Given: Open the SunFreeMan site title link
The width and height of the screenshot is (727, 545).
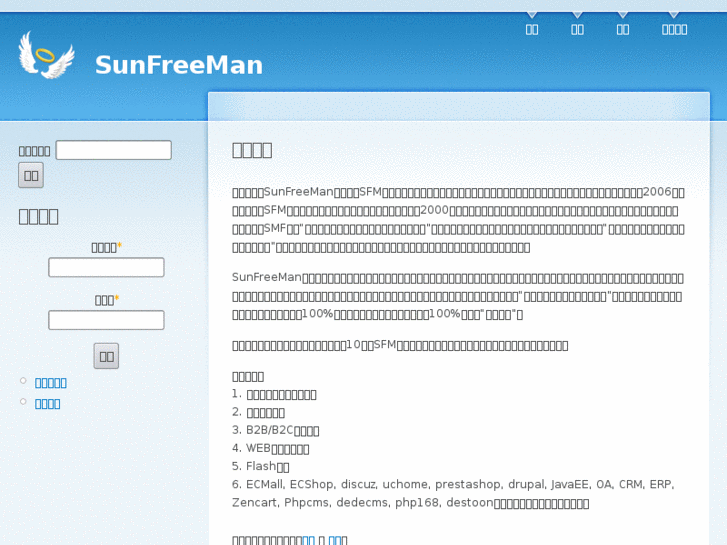Looking at the screenshot, I should coord(179,65).
